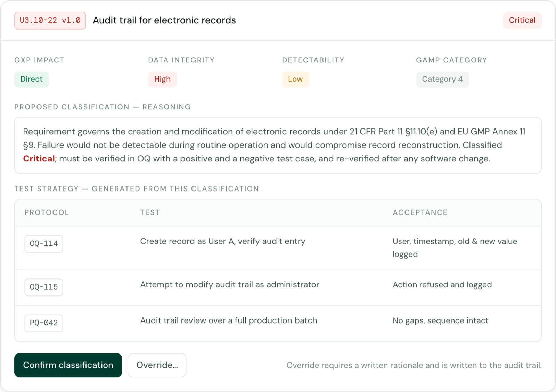Image resolution: width=556 pixels, height=392 pixels.
Task: Click acceptance 'User, timestamp, old & new value logged'
Action: tap(455, 248)
